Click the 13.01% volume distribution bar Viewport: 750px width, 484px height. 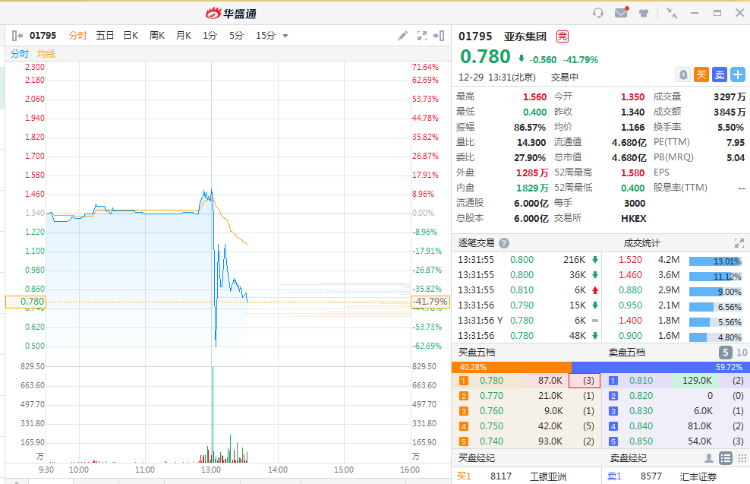pos(715,262)
